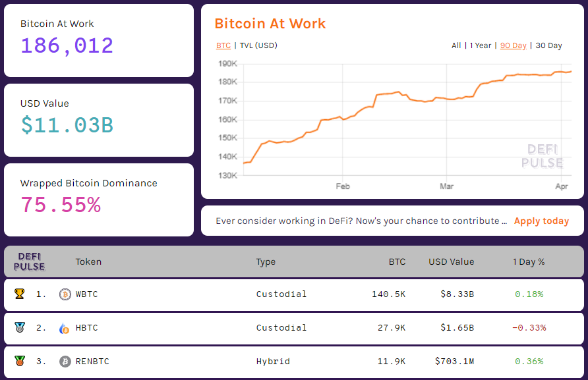Click the bronze medal icon beside RENBTC
This screenshot has width=588, height=380.
[x=19, y=362]
